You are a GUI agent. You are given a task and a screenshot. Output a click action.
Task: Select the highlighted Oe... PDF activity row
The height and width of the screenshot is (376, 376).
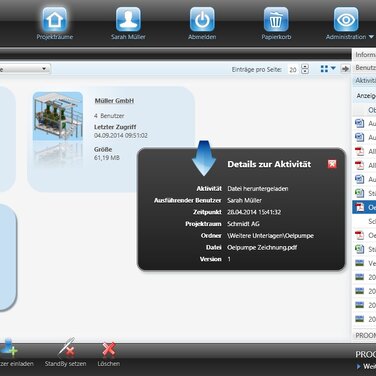coord(364,207)
